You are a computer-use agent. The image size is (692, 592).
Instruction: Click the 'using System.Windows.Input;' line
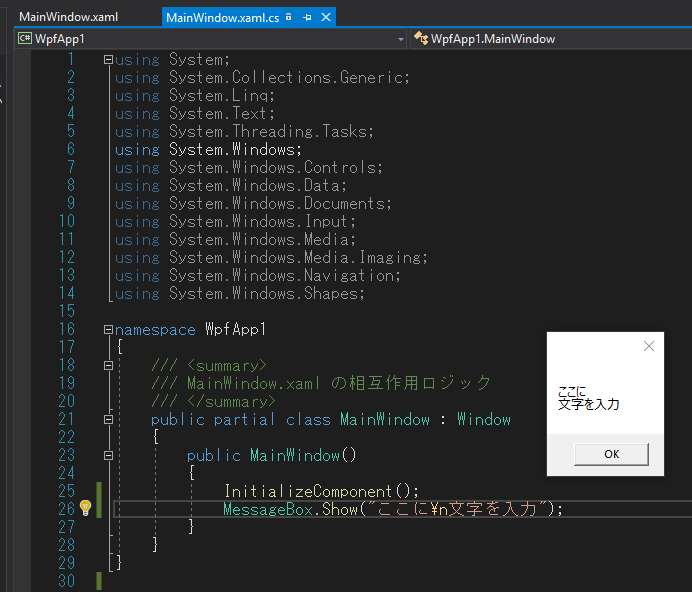pyautogui.click(x=235, y=221)
